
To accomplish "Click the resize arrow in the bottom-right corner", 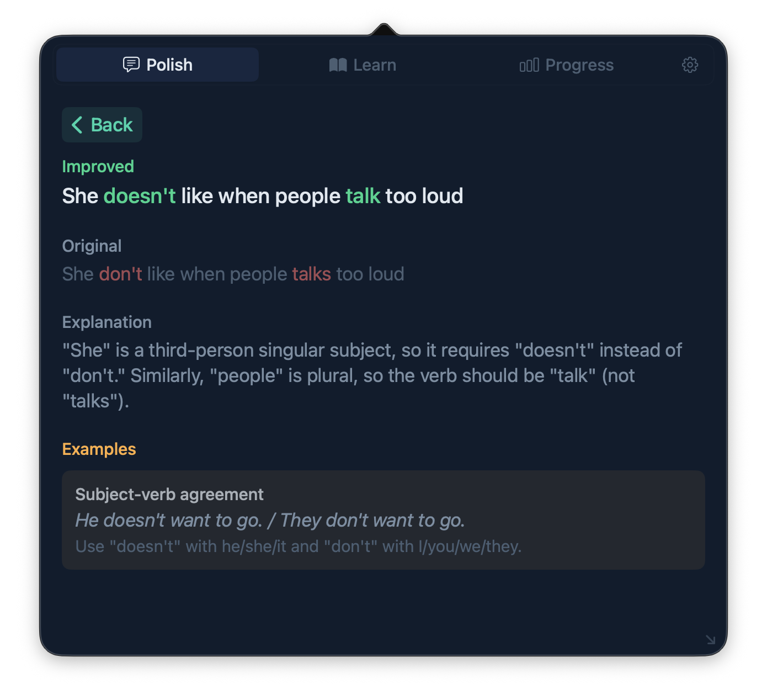I will click(x=710, y=640).
